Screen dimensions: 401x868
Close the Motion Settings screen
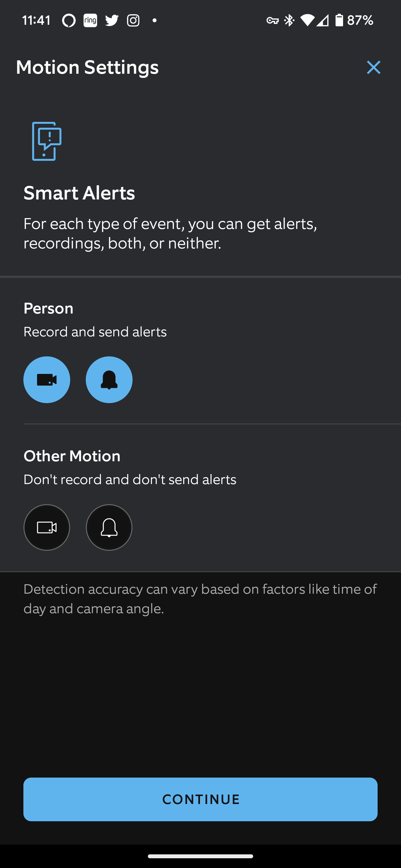pyautogui.click(x=373, y=67)
